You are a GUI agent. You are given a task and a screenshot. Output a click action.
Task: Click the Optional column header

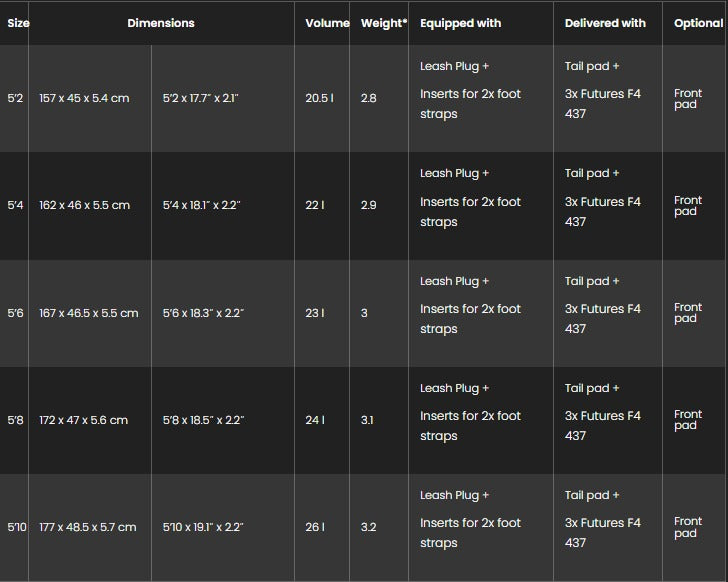click(x=698, y=23)
